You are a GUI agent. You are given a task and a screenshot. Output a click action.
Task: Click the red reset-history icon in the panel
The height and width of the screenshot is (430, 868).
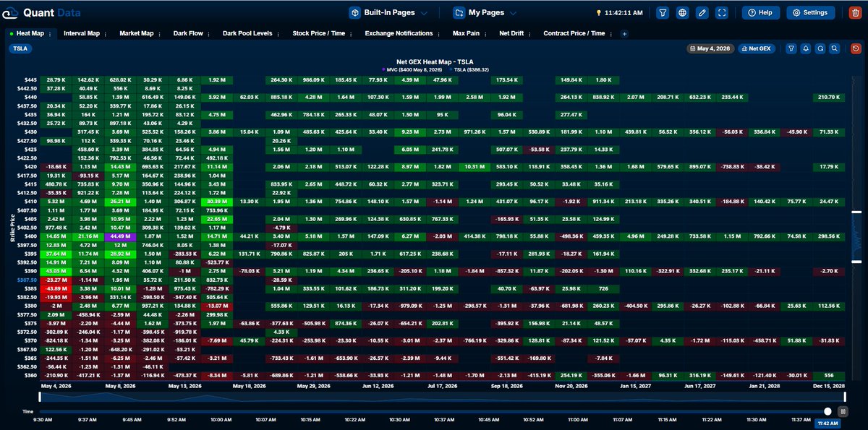click(x=855, y=48)
